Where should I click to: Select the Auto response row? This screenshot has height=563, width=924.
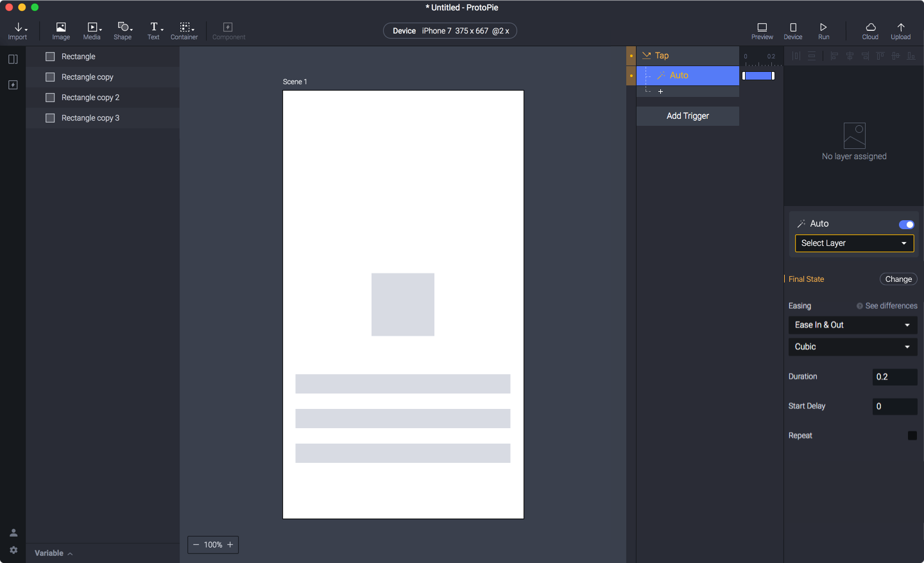[688, 76]
